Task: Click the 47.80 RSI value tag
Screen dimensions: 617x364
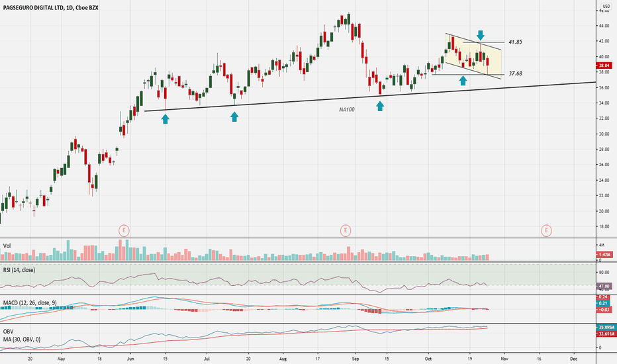Action: click(x=605, y=286)
